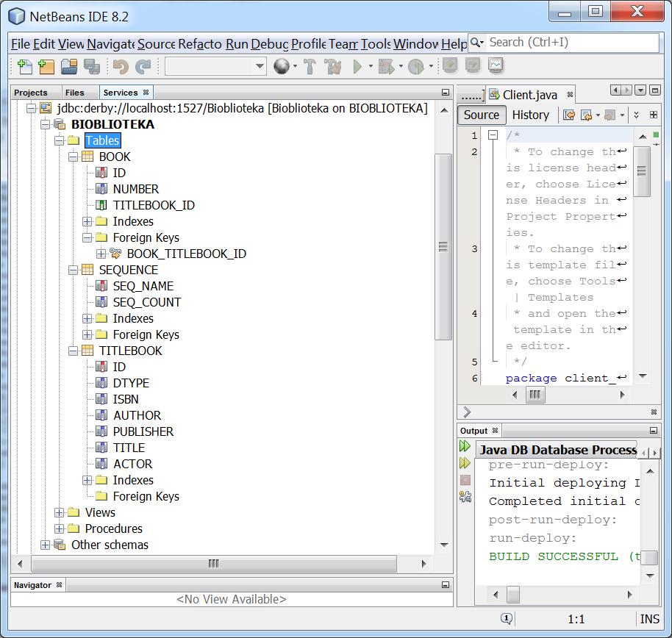Viewport: 672px width, 638px height.
Task: Click the BOOK table icon
Action: coord(87,157)
